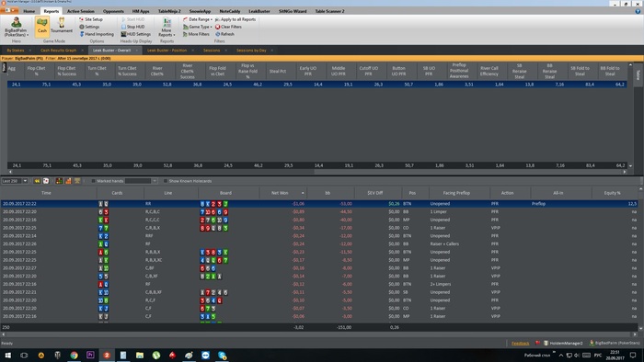
Task: Open the More Reports dropdown
Action: coord(167,27)
